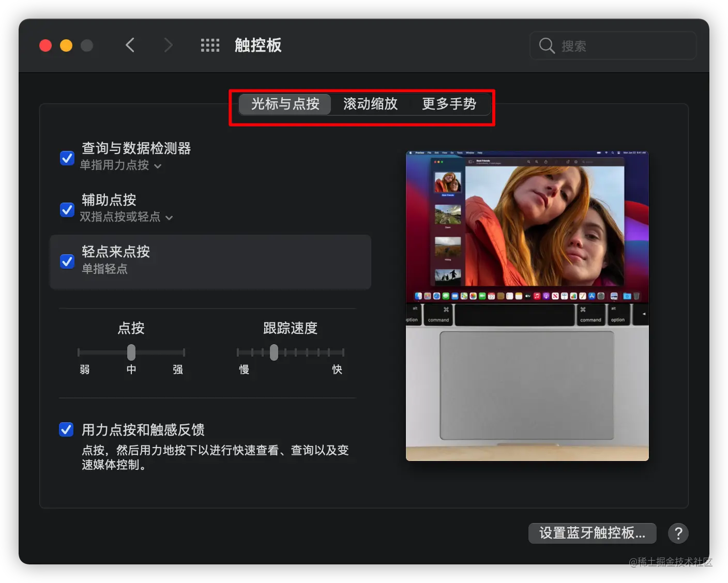Click the 快 label under 跟踪速度
This screenshot has width=728, height=583.
[337, 370]
